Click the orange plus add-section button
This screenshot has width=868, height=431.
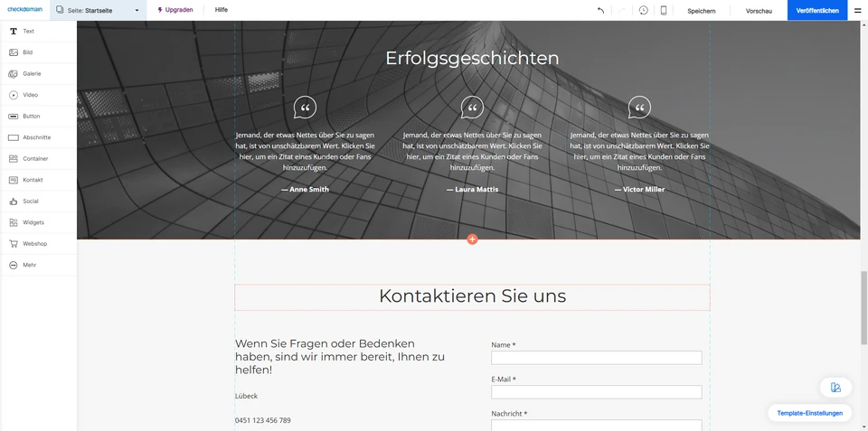[x=472, y=239]
